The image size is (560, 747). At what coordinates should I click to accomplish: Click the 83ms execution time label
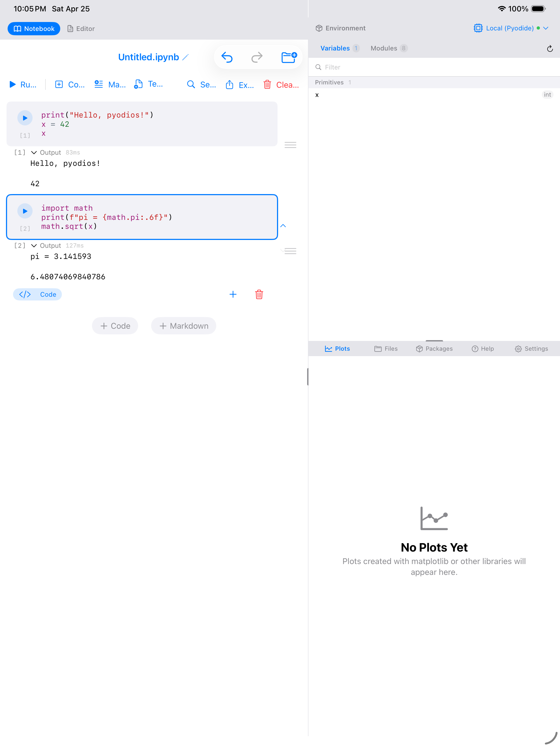73,153
